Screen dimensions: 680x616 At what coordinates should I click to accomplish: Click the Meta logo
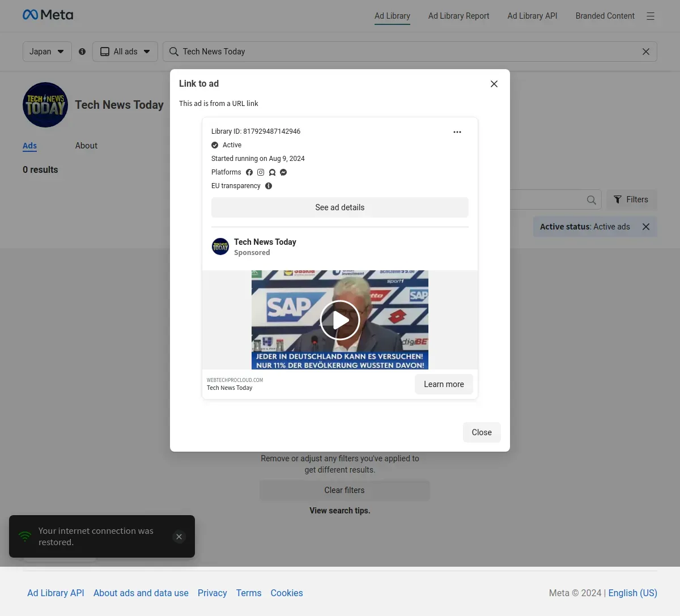[x=48, y=15]
